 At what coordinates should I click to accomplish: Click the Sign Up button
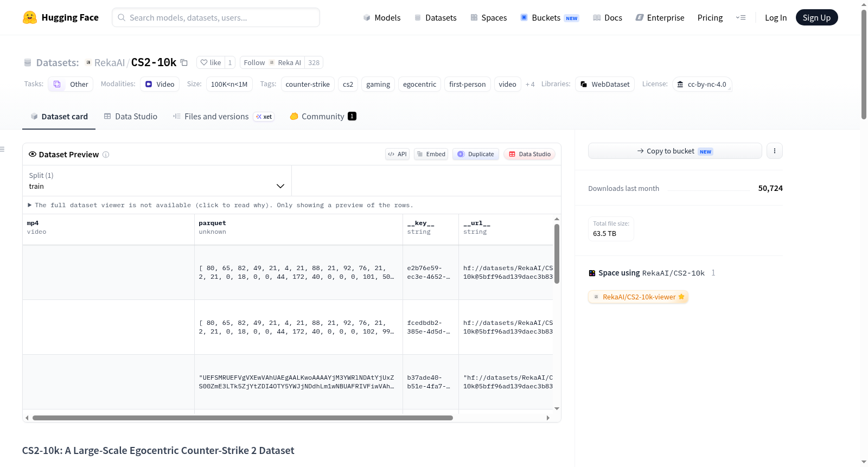click(x=816, y=17)
